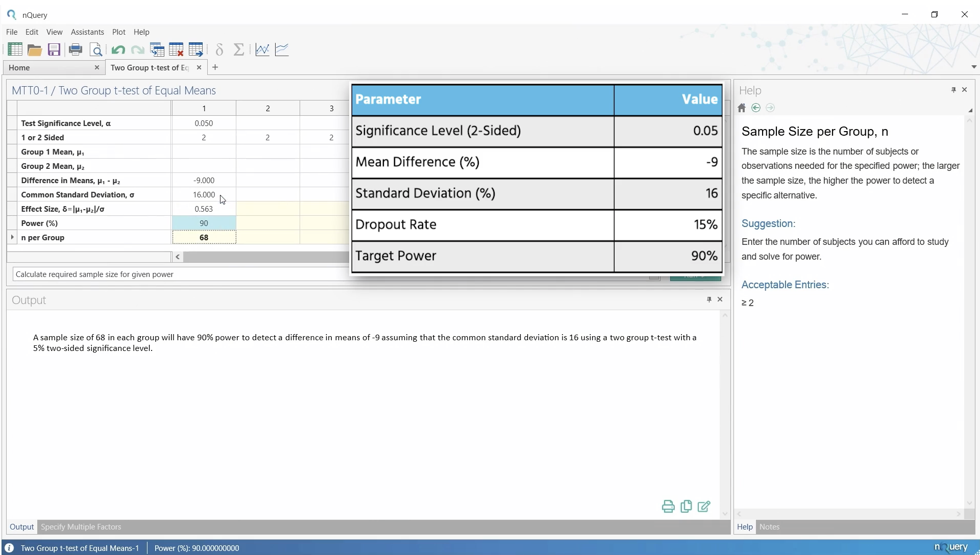This screenshot has height=555, width=980.
Task: Click the clear table red X icon
Action: pos(177,49)
